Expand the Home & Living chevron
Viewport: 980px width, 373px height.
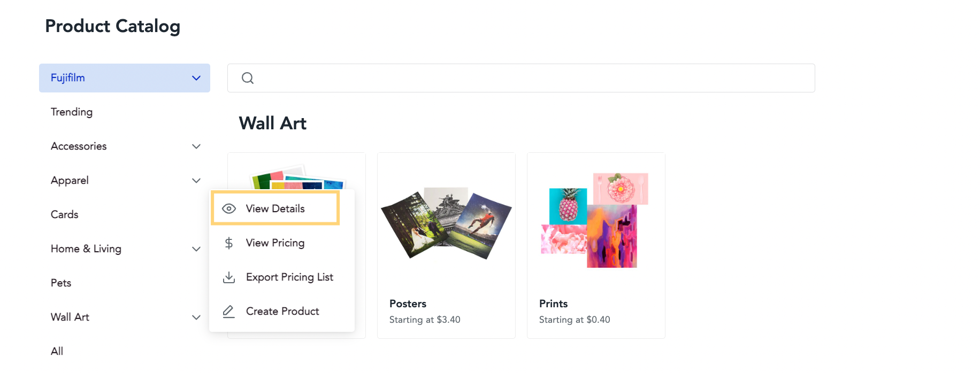pos(196,249)
